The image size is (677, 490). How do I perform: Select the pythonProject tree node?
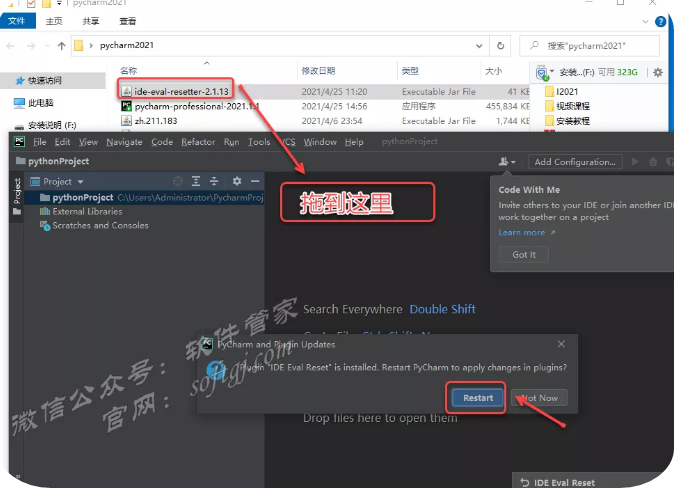tap(146, 197)
